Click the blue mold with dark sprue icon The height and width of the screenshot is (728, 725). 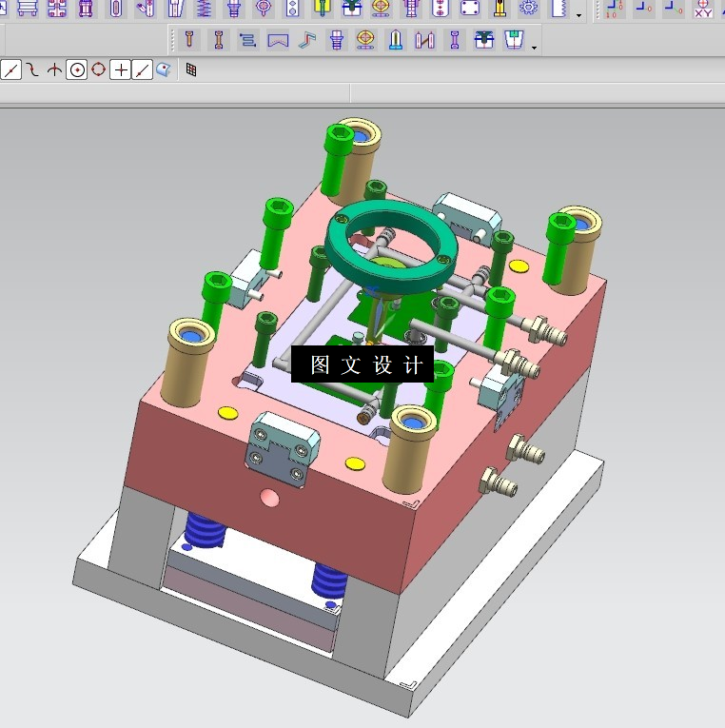click(x=484, y=39)
